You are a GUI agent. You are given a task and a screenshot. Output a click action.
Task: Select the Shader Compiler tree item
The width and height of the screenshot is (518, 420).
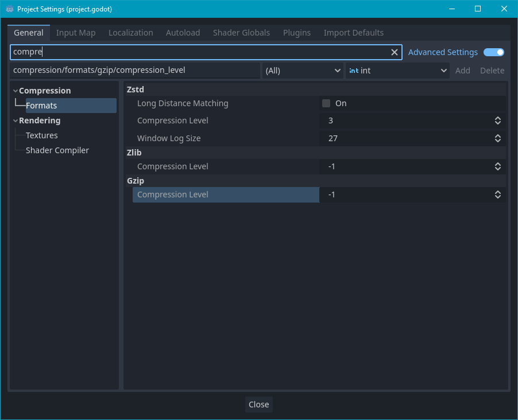57,150
